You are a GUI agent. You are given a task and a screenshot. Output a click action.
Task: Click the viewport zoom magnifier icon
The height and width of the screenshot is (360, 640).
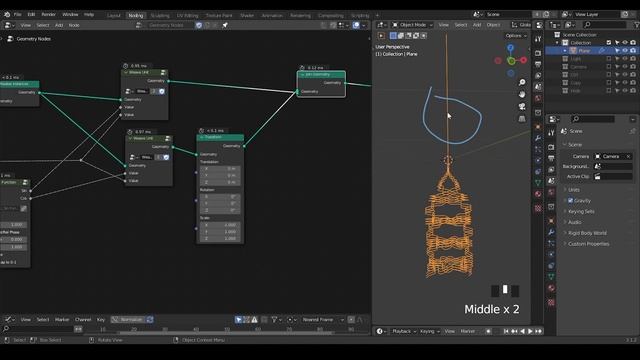click(x=522, y=82)
